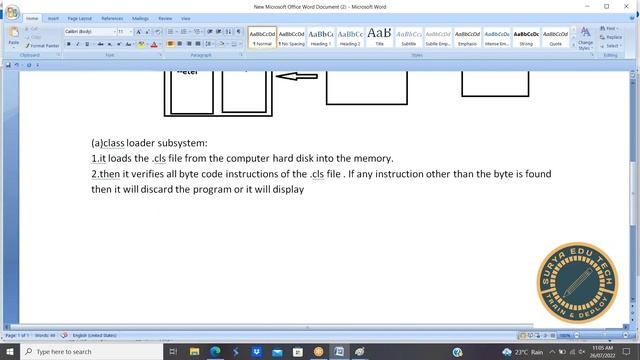Image resolution: width=640 pixels, height=360 pixels.
Task: Expand the Styles gallery more arrow
Action: point(573,45)
